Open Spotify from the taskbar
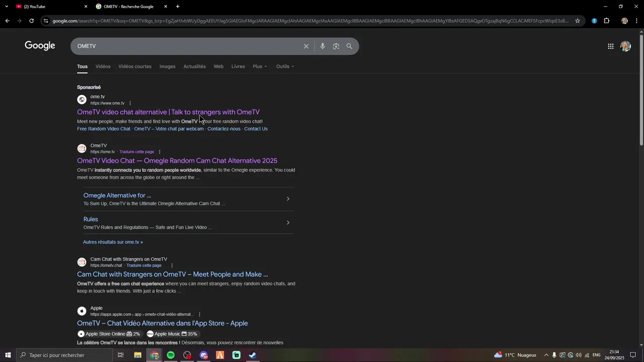The height and width of the screenshot is (362, 644). (171, 355)
